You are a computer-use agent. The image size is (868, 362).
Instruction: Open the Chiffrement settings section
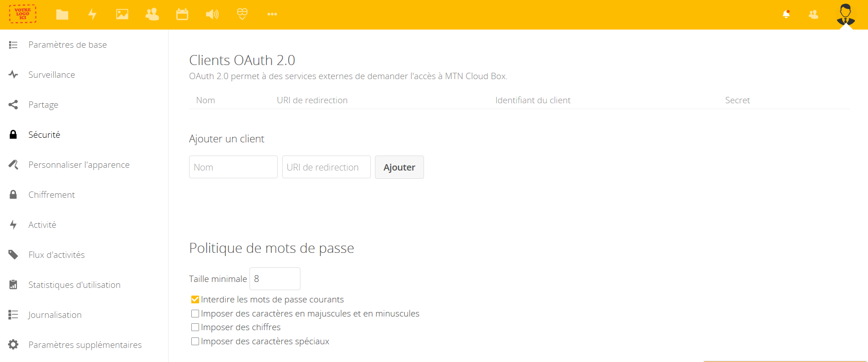(x=52, y=195)
